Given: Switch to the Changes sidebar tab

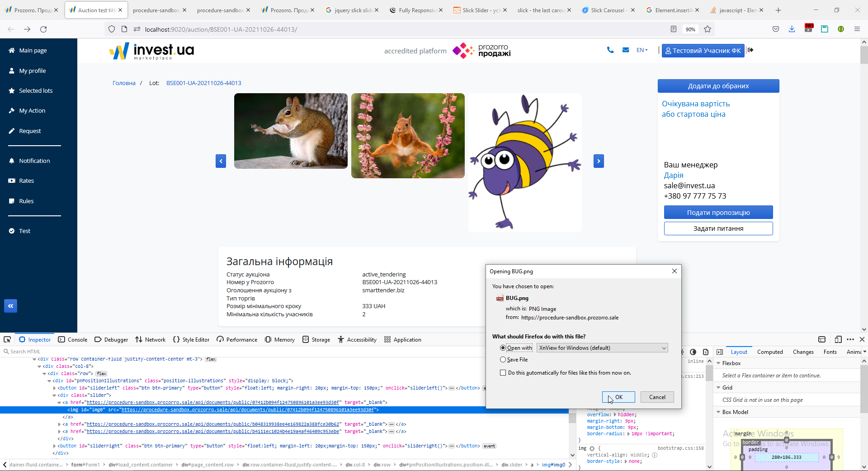Looking at the screenshot, I should pos(803,352).
